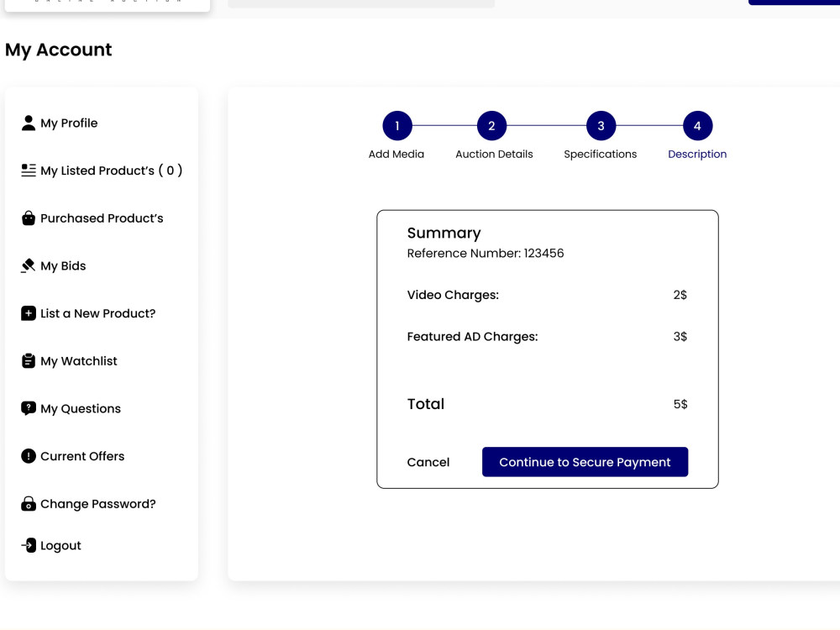
Task: Click the padlock icon for Change Password
Action: pyautogui.click(x=29, y=503)
